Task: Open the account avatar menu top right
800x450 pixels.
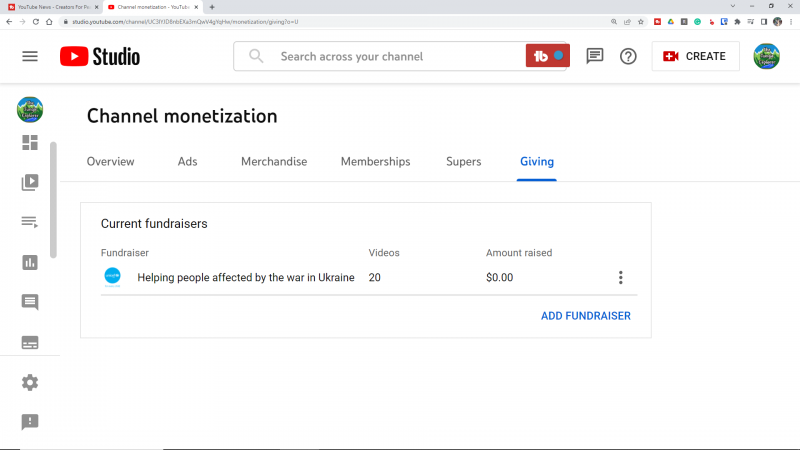Action: click(767, 56)
